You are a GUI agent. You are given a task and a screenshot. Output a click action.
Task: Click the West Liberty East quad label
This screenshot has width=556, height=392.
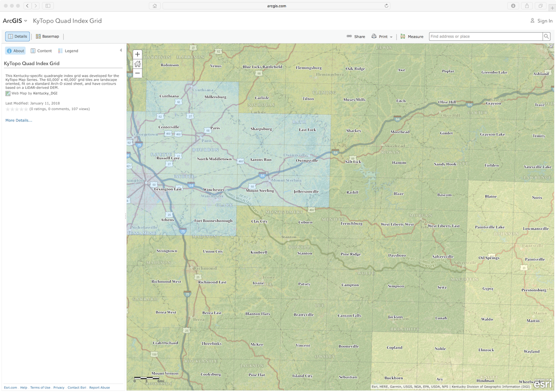443,226
